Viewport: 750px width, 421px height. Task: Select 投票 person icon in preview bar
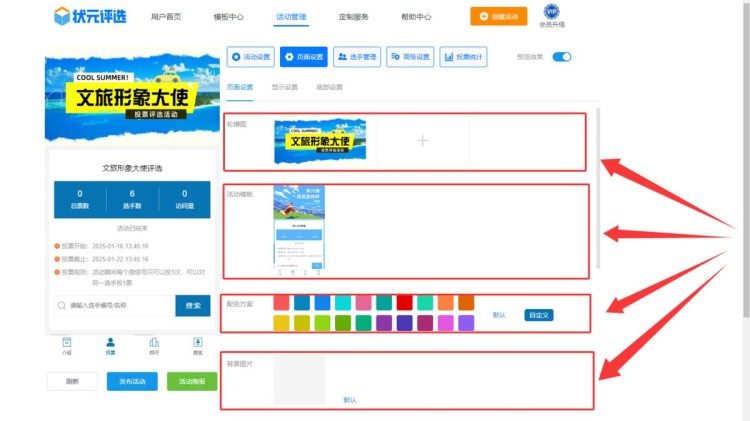pos(110,343)
